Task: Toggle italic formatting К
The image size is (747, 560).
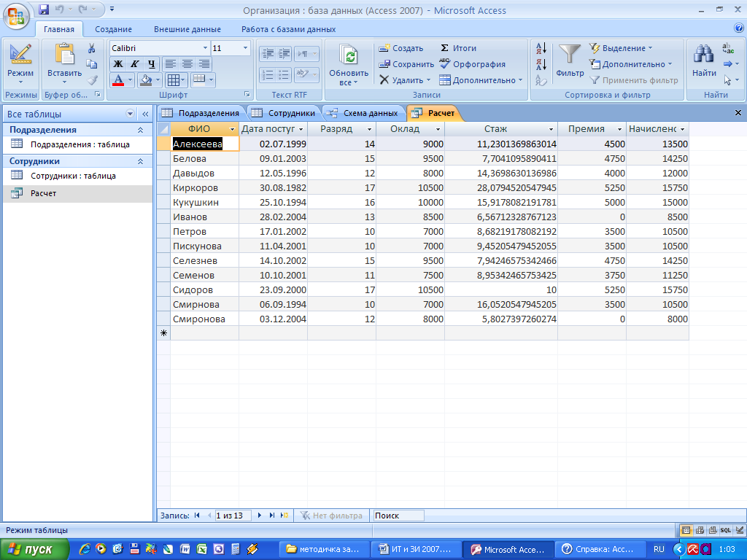Action: [135, 64]
